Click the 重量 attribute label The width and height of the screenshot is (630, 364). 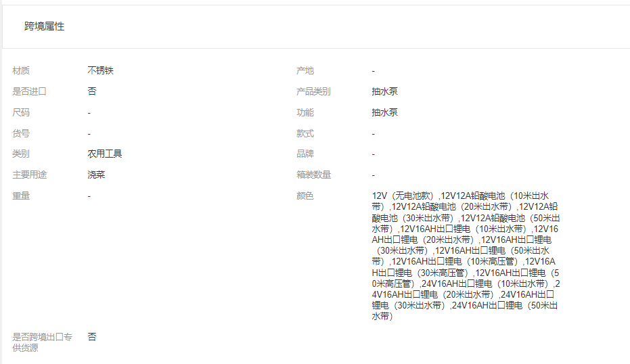tap(21, 196)
